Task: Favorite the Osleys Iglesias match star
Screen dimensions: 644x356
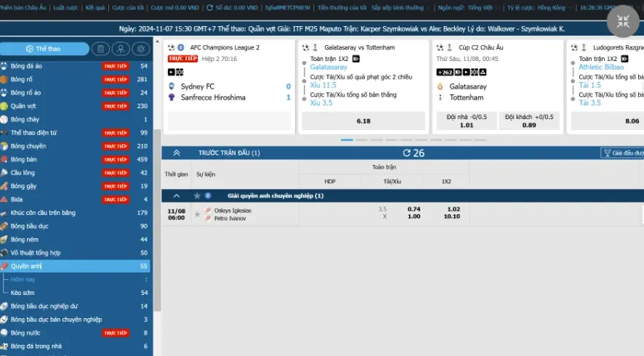Action: 197,214
